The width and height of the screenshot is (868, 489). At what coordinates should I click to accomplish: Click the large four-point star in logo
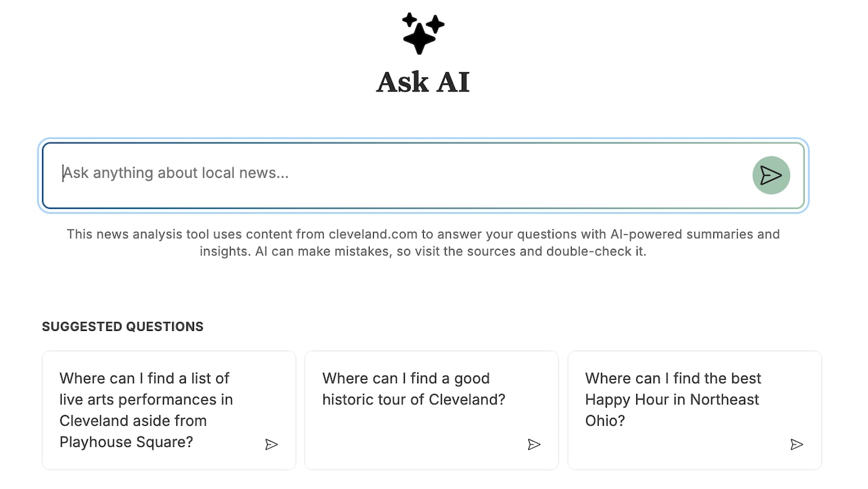(418, 38)
